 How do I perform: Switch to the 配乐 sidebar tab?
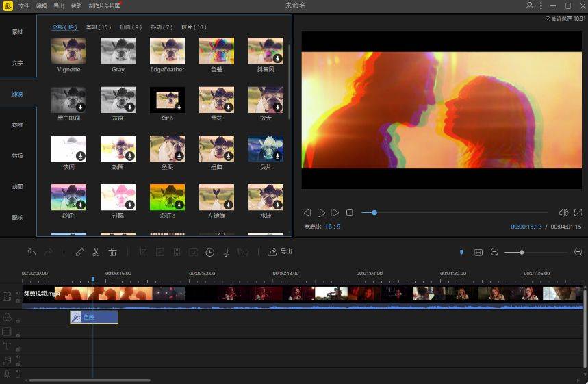coord(18,217)
